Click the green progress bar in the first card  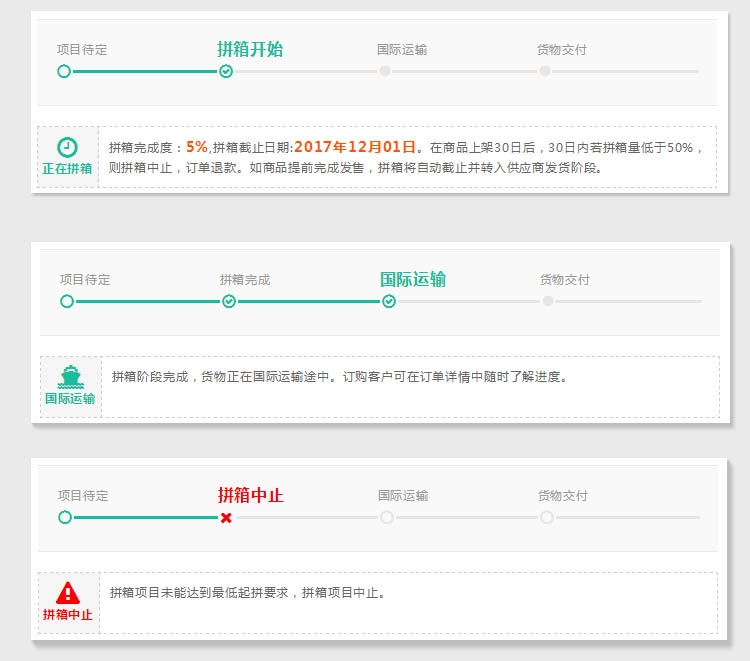[145, 71]
